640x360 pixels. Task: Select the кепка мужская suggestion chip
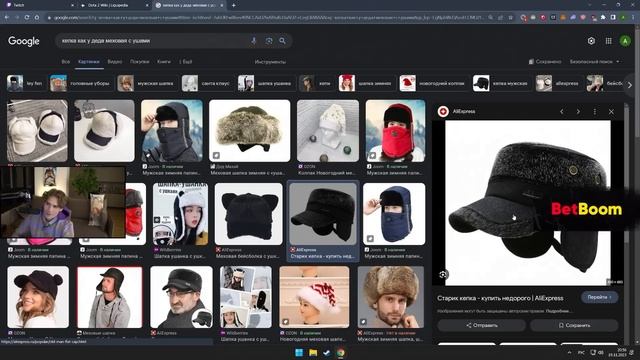pyautogui.click(x=501, y=83)
